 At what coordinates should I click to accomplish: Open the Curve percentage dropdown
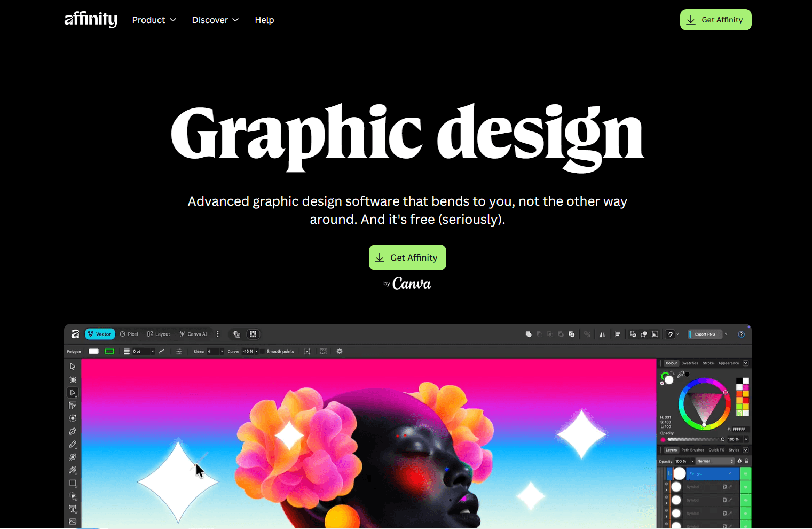click(256, 351)
